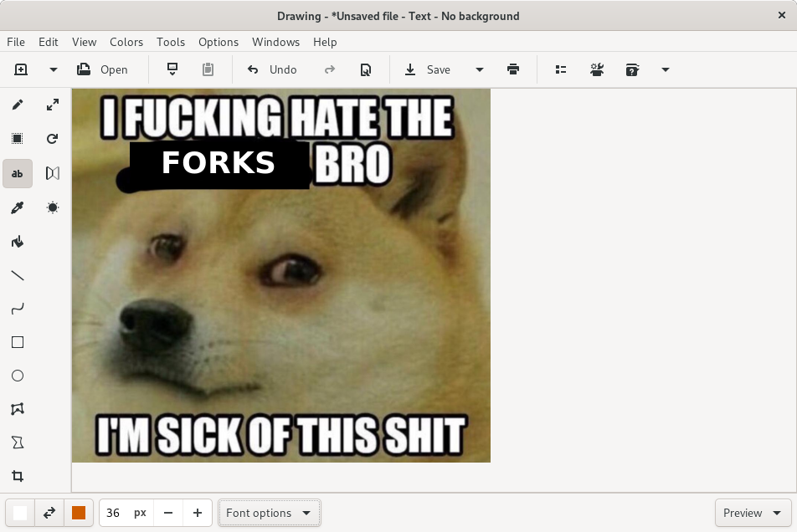797x532 pixels.
Task: Close the Drawing window
Action: pos(782,15)
